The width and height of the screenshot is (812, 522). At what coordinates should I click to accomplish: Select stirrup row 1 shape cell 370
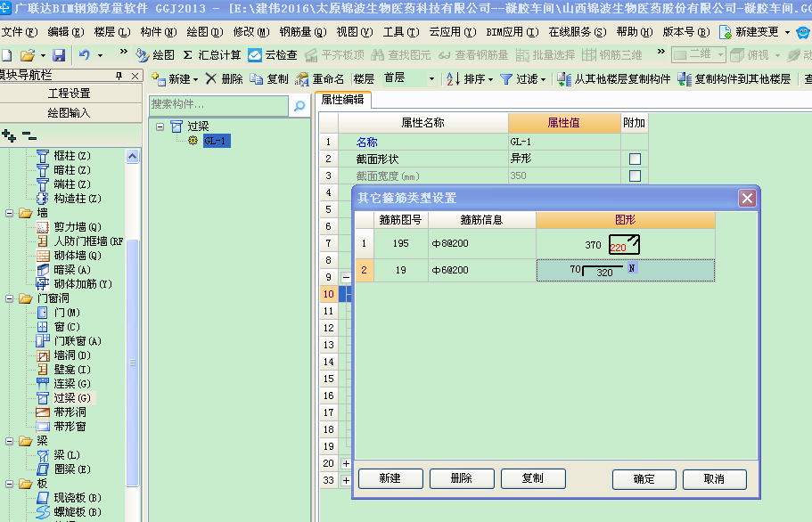[625, 244]
